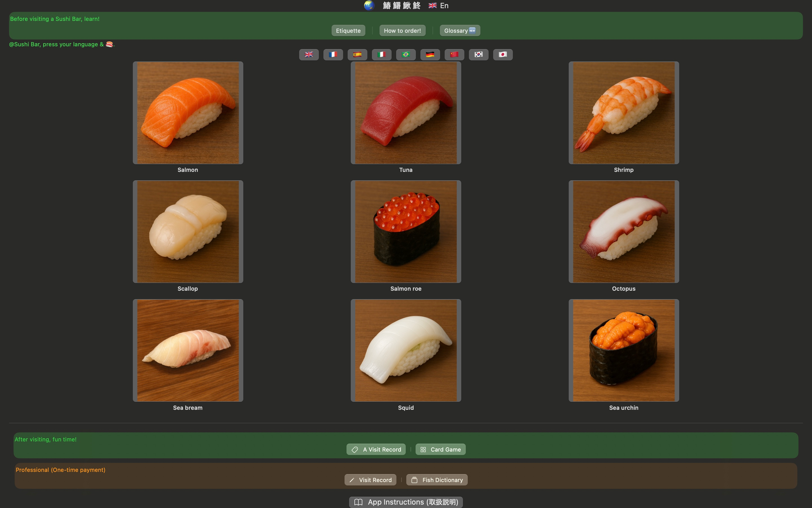The height and width of the screenshot is (508, 812).
Task: Click 'Before visiting a Sushi Bar, learn!' text
Action: click(55, 19)
